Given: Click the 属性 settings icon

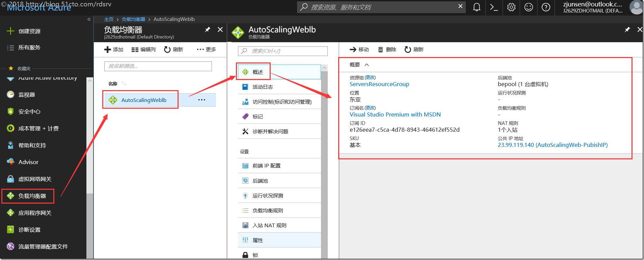Looking at the screenshot, I should (245, 240).
